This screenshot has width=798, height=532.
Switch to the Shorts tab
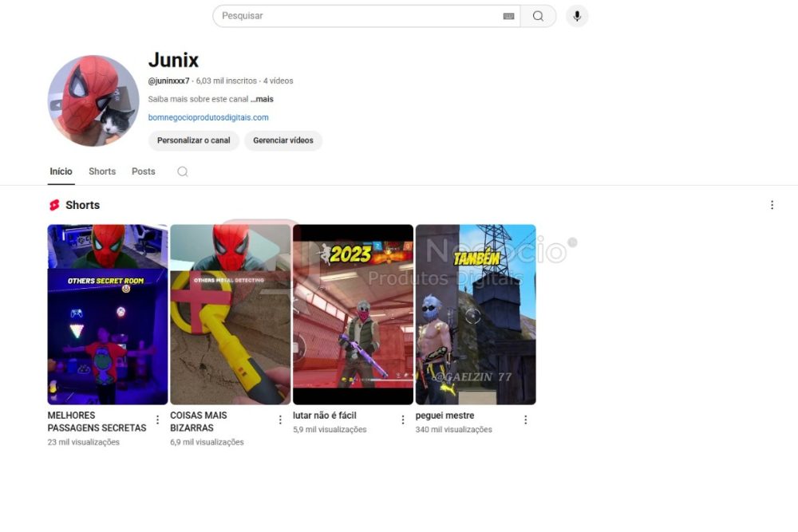point(102,171)
